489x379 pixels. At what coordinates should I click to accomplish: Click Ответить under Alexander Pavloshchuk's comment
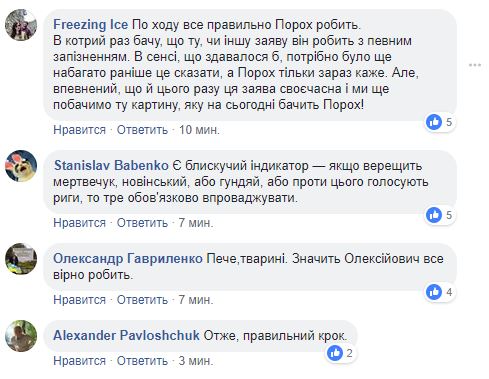point(142,361)
